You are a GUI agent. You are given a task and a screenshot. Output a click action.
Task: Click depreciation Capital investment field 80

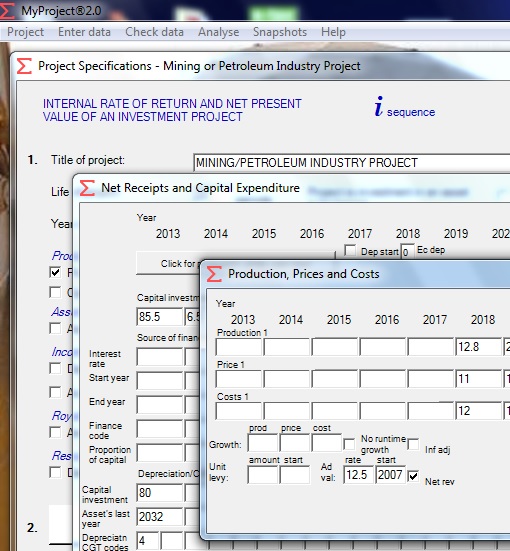point(160,493)
